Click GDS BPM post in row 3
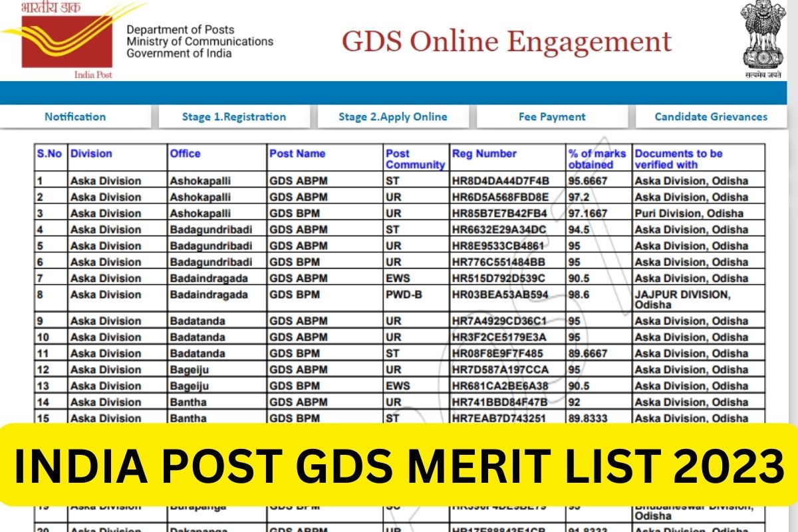 [296, 213]
